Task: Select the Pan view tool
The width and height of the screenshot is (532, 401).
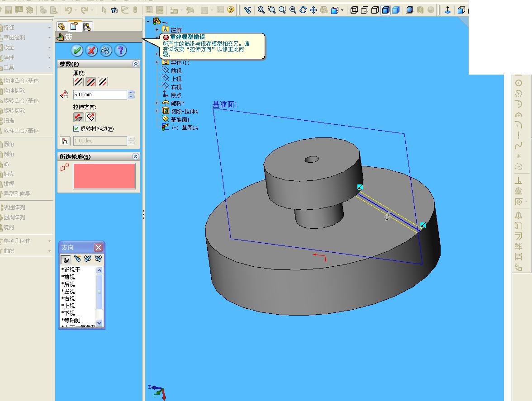Action: coord(313,10)
